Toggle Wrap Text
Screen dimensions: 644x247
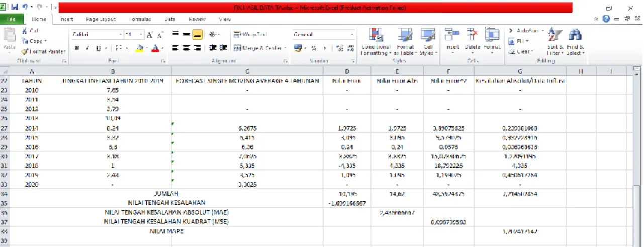[x=251, y=34]
